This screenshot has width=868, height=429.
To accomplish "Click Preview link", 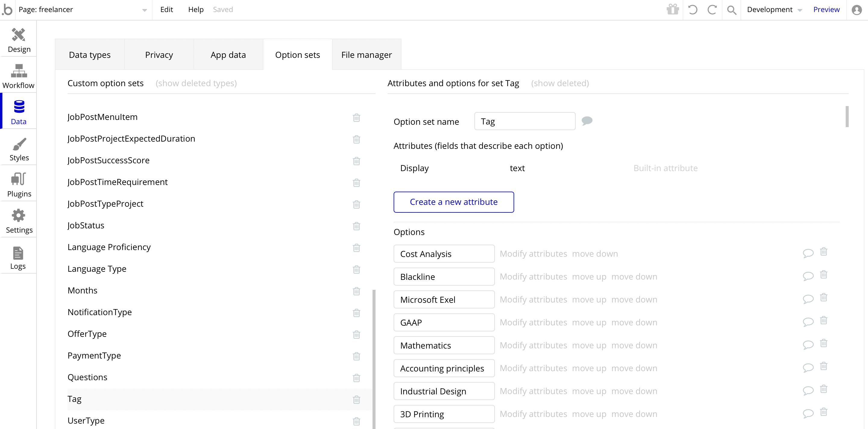I will coord(826,9).
